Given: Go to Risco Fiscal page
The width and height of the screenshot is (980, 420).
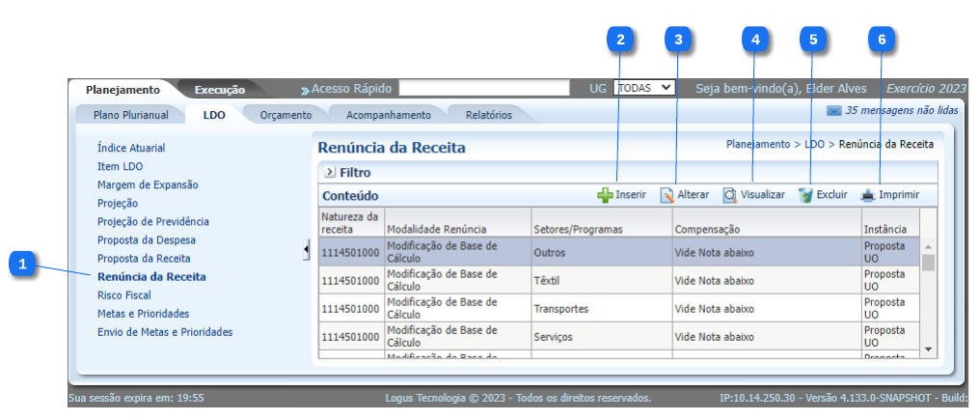Looking at the screenshot, I should [x=124, y=295].
